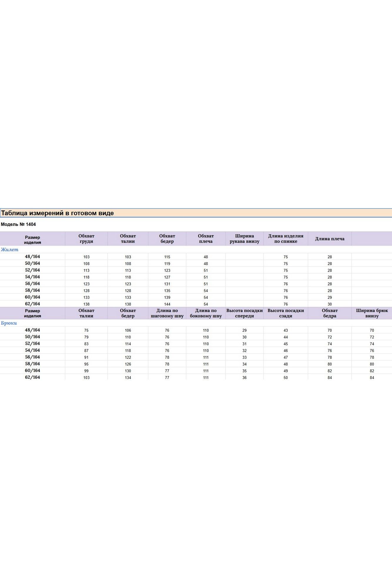Select the "Обхват груди" column header
Image resolution: width=392 pixels, height=588 pixels.
click(86, 239)
